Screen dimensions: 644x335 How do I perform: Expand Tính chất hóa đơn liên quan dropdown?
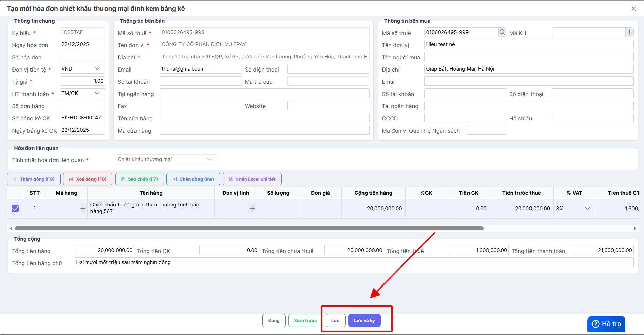tap(166, 159)
